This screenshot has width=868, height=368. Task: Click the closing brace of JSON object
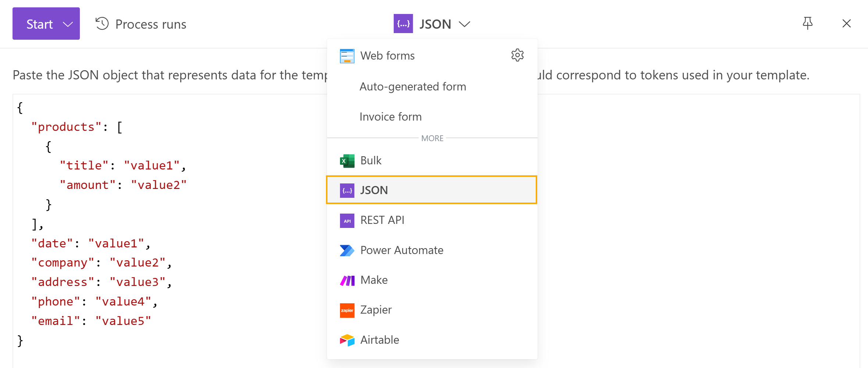20,341
